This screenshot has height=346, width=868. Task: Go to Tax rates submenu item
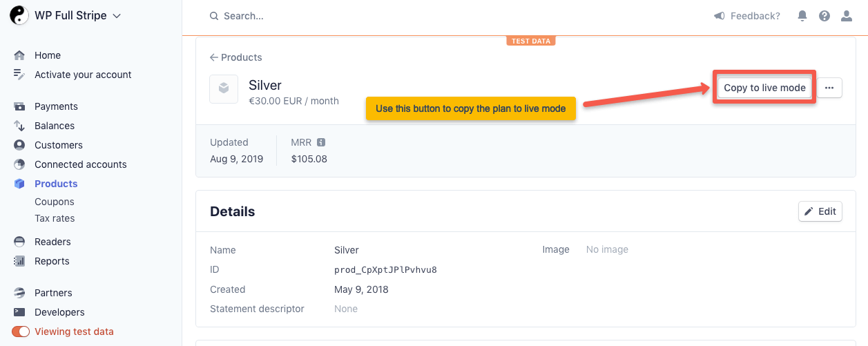[x=55, y=218]
